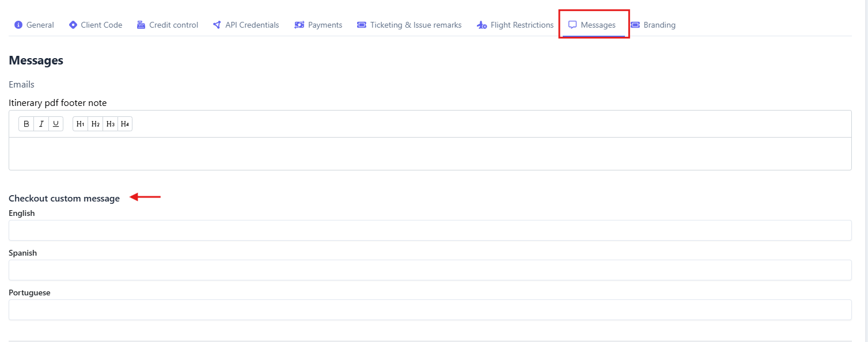The height and width of the screenshot is (342, 868).
Task: Apply Heading 1 style in editor
Action: [x=81, y=124]
